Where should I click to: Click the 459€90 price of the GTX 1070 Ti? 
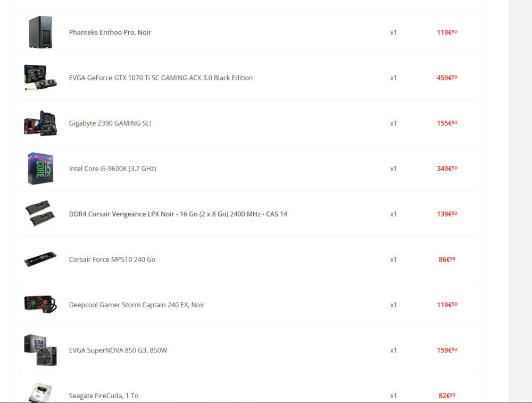(446, 78)
